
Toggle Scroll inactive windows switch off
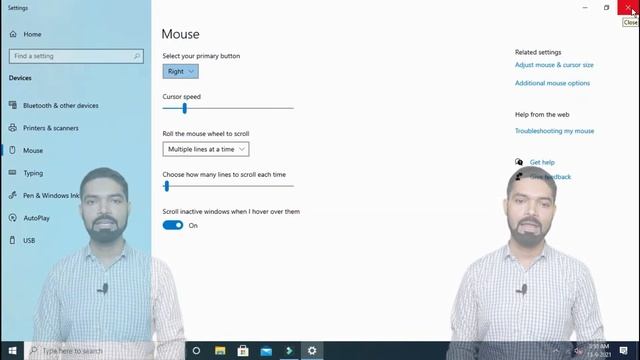[x=173, y=225]
